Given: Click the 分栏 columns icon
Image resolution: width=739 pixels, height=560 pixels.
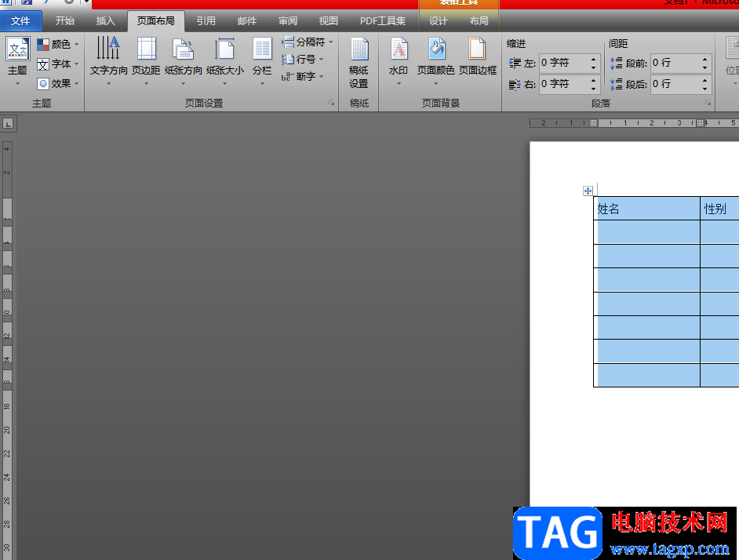Looking at the screenshot, I should coord(262,49).
